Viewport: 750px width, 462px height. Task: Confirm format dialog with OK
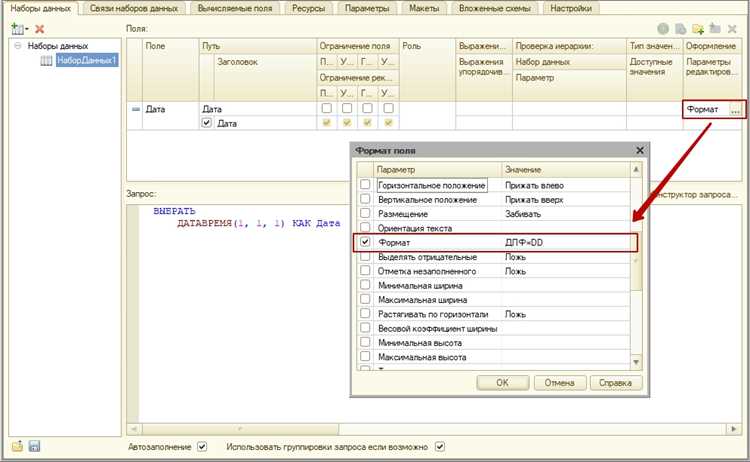(502, 383)
